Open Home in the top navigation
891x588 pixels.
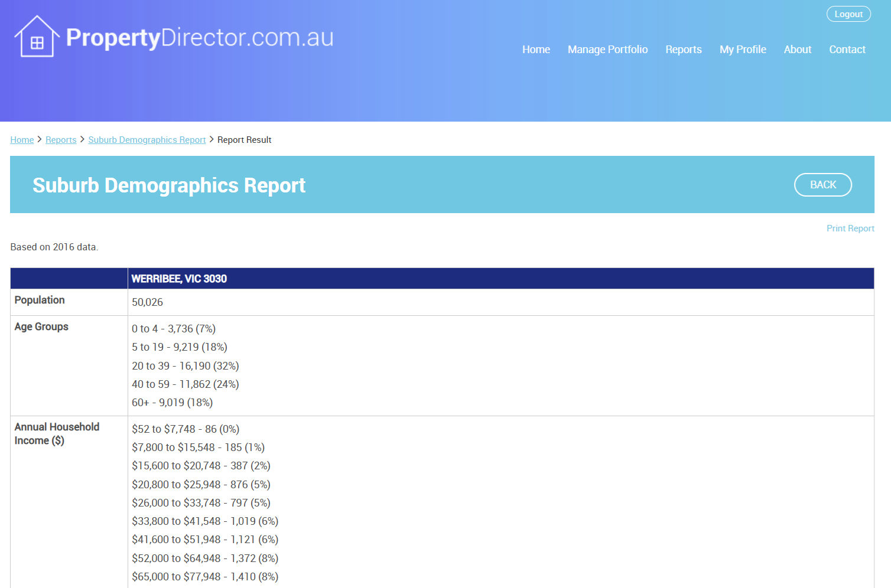coord(536,50)
